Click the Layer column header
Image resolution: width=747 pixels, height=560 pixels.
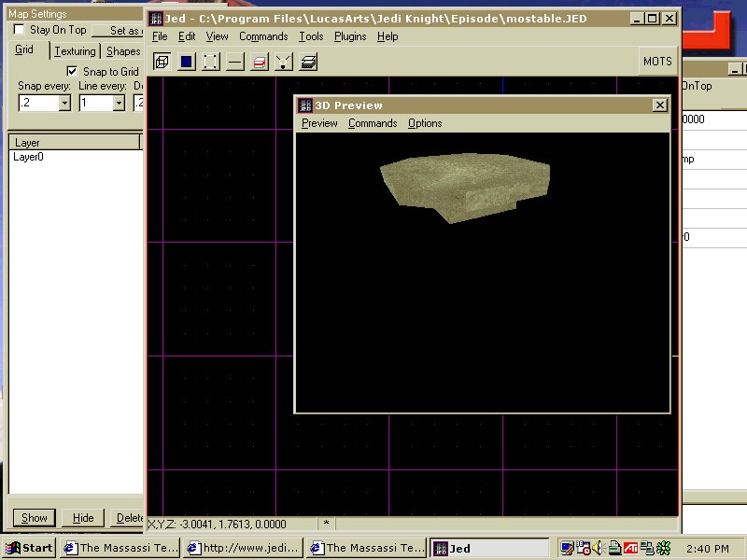[x=75, y=143]
